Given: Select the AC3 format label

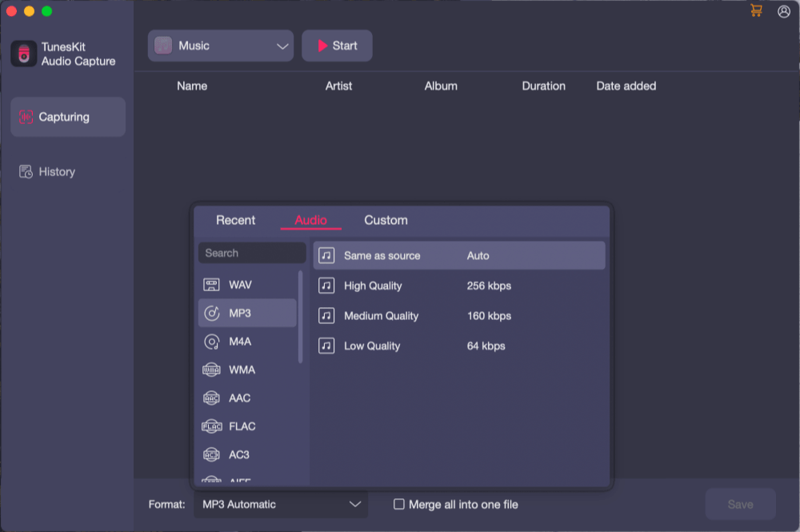Looking at the screenshot, I should 238,454.
